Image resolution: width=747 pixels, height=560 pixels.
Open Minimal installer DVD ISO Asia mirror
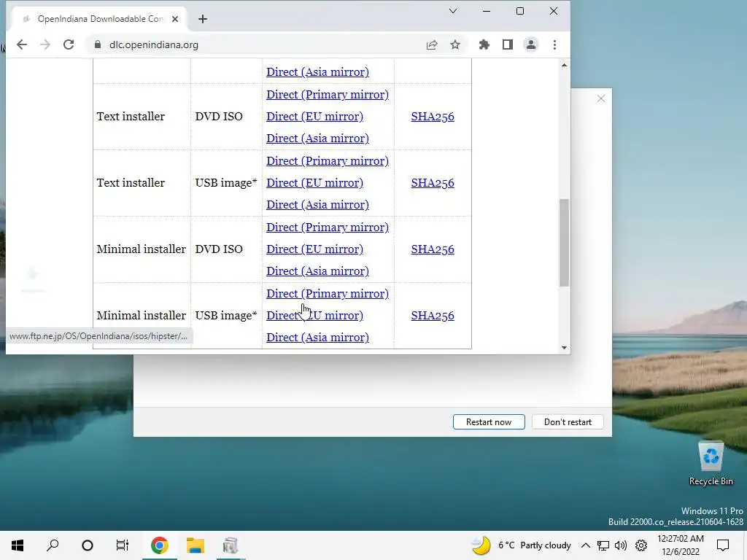[x=317, y=271]
